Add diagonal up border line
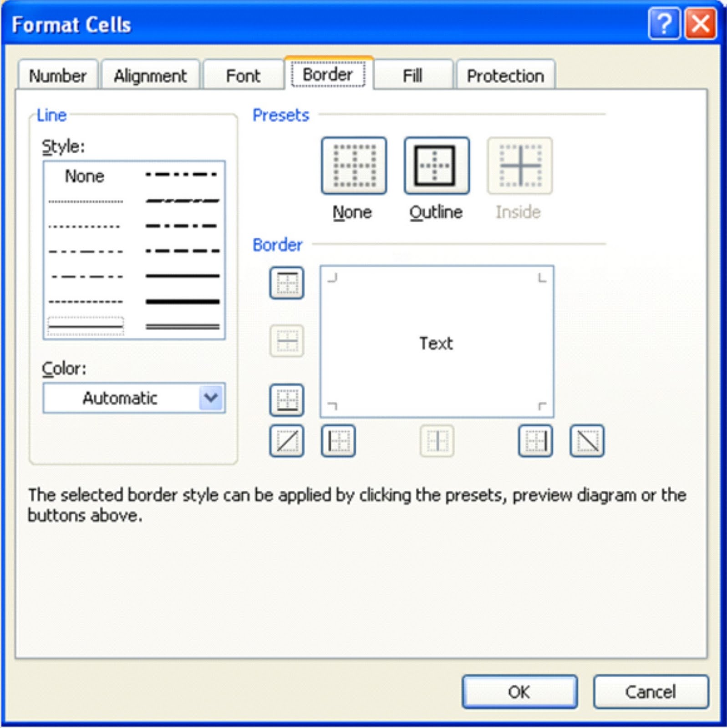The height and width of the screenshot is (728, 727). [286, 440]
